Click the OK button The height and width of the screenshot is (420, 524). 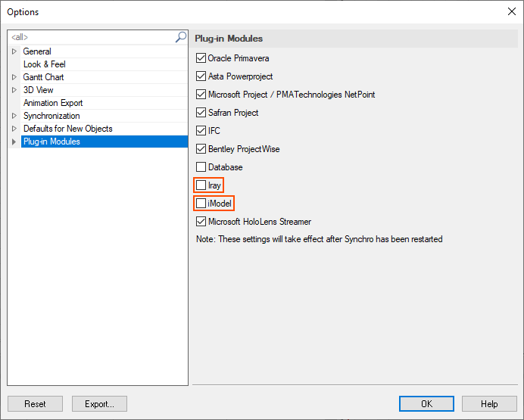pos(426,403)
